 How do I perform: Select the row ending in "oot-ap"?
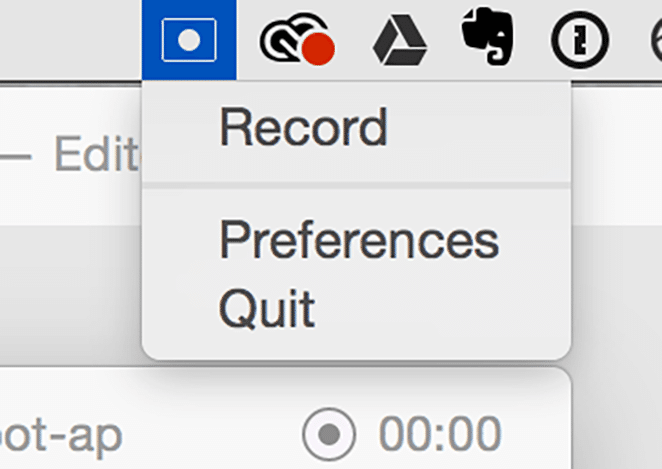click(x=60, y=434)
